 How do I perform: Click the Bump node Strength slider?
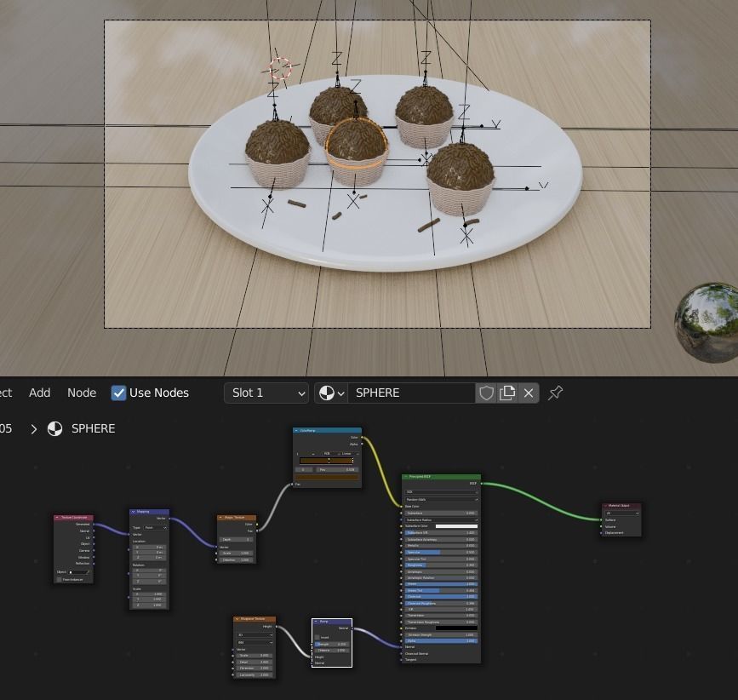click(x=332, y=645)
